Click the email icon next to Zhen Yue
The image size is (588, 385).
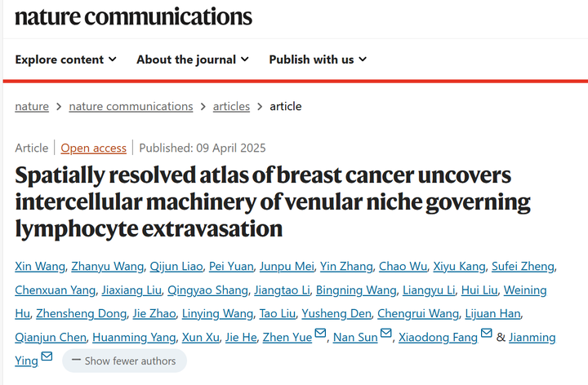[x=320, y=334]
